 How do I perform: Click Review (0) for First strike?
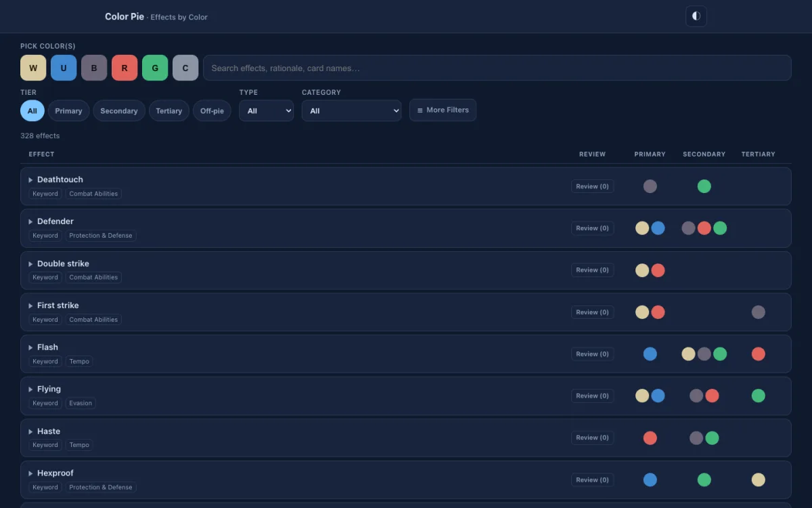coord(593,312)
